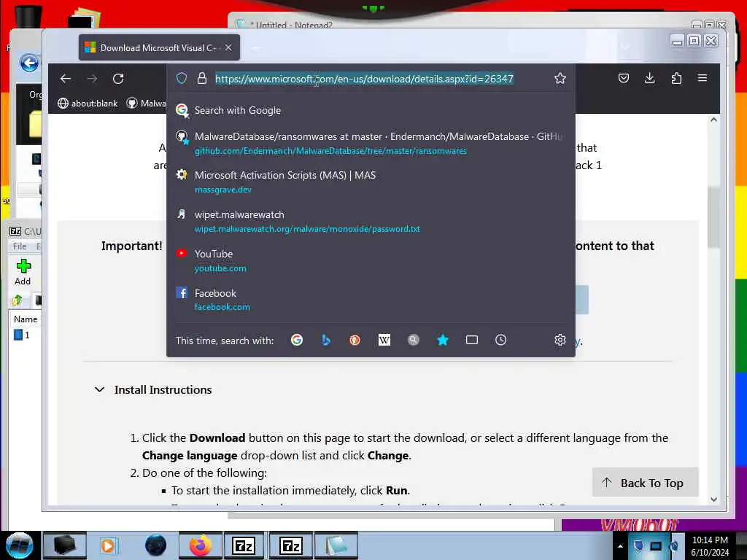Open the tracking protection shield icon
This screenshot has width=747, height=560.
pos(182,78)
